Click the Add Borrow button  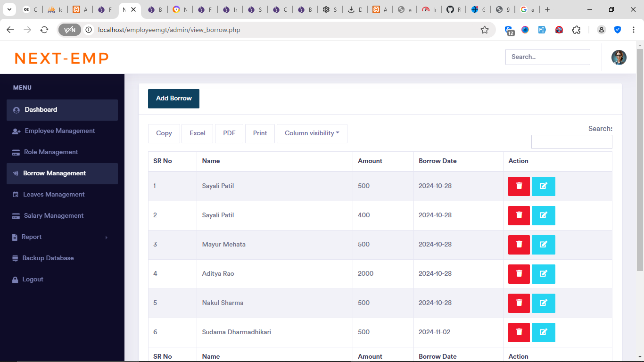[x=173, y=99]
